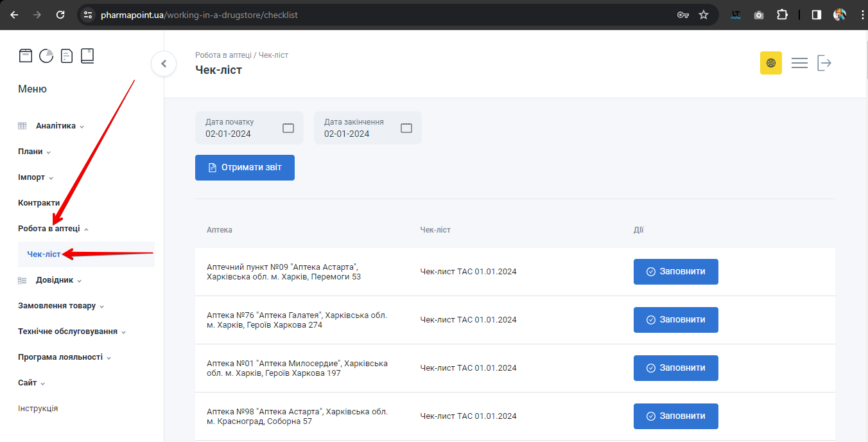Screen dimensions: 868x442
Task: Click Заповнити for Аптека №76 Галатея
Action: (x=675, y=320)
